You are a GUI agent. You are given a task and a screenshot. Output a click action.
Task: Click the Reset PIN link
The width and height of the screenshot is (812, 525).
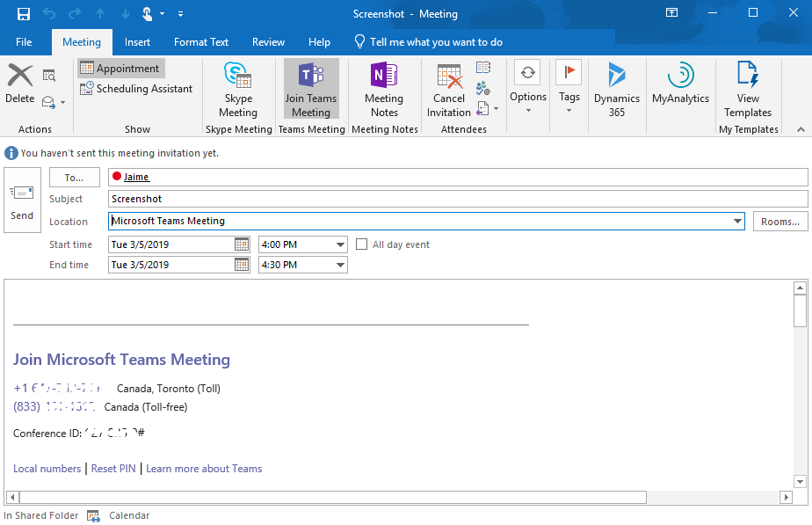click(113, 468)
